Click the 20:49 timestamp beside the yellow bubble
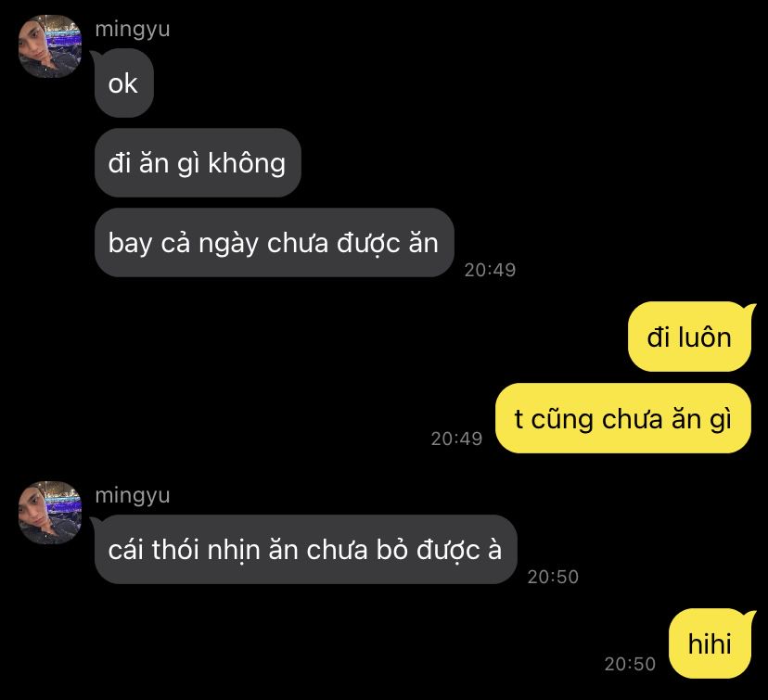The width and height of the screenshot is (768, 700). click(456, 439)
